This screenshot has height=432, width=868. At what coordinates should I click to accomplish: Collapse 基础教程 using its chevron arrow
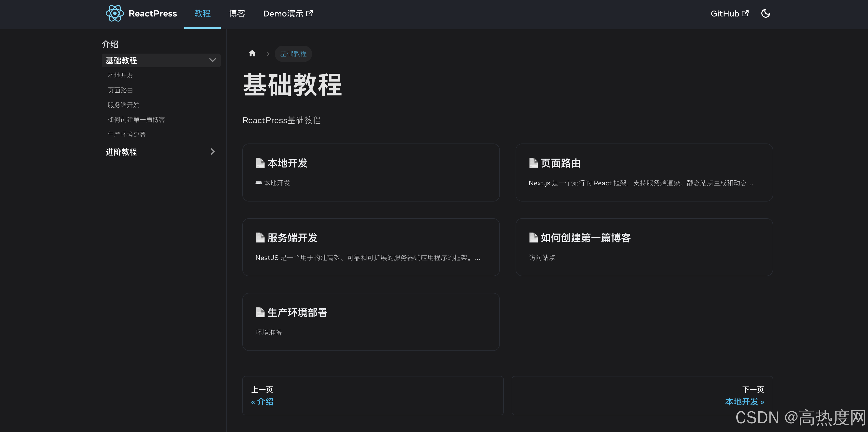click(212, 60)
